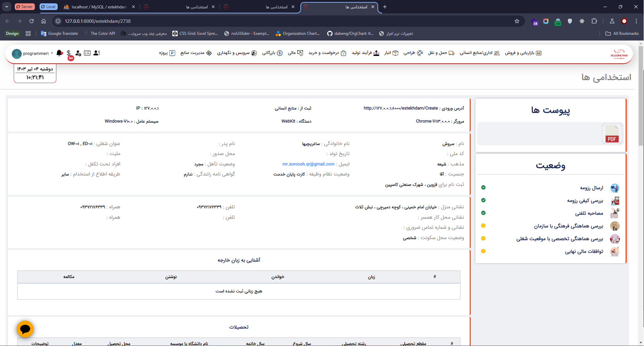Viewport: 644px width, 346px height.
Task: Open the notifications bell icon
Action: click(x=59, y=53)
